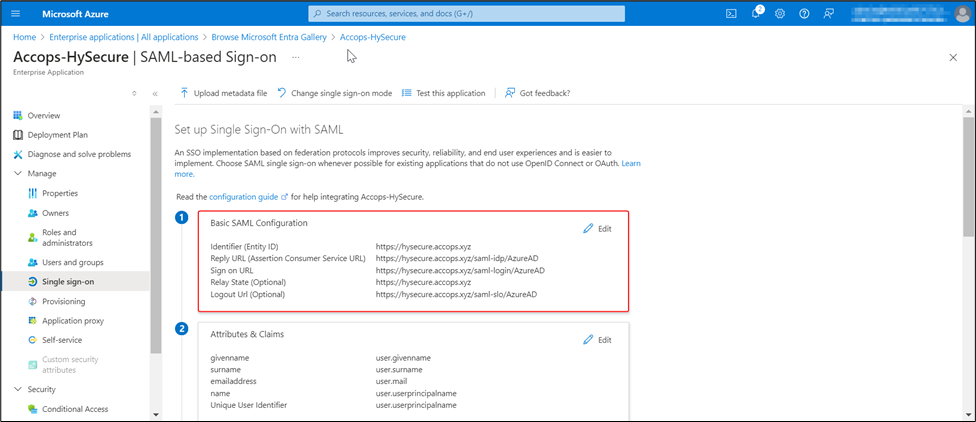The image size is (976, 422).
Task: Click the help question mark icon
Action: click(x=804, y=13)
